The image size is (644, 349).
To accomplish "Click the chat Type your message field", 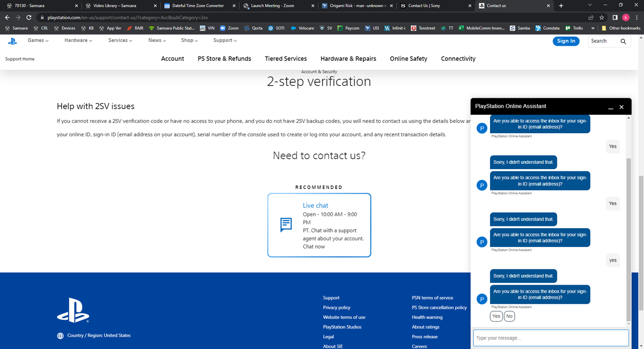I will pos(551,338).
